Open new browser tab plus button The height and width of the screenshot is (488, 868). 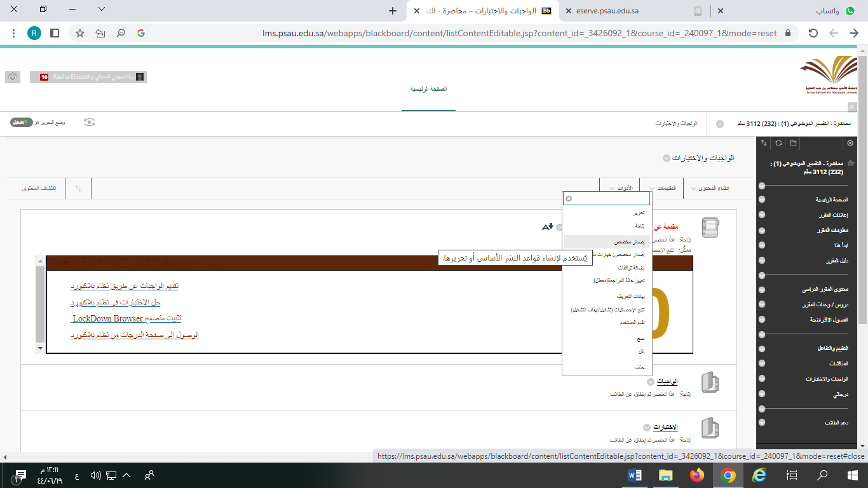pyautogui.click(x=393, y=11)
